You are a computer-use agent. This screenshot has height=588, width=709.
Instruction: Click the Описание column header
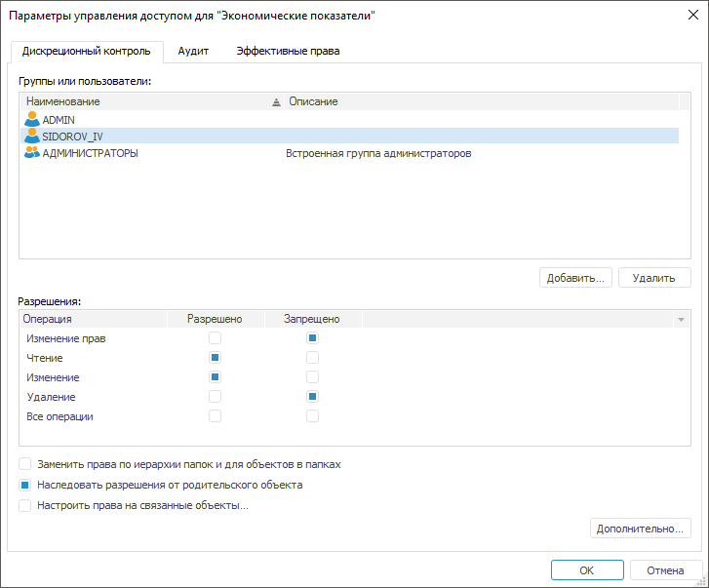[313, 101]
